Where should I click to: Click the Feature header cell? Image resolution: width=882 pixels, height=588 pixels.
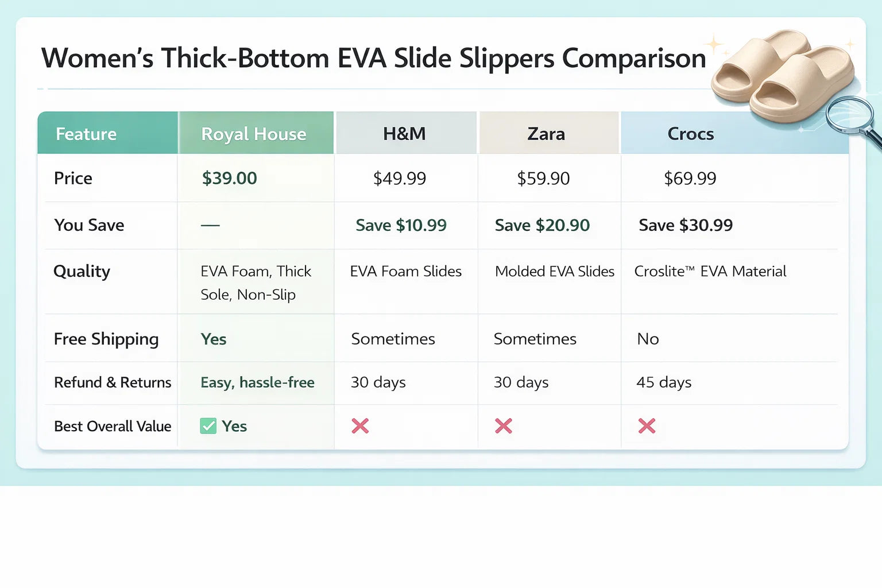86,134
